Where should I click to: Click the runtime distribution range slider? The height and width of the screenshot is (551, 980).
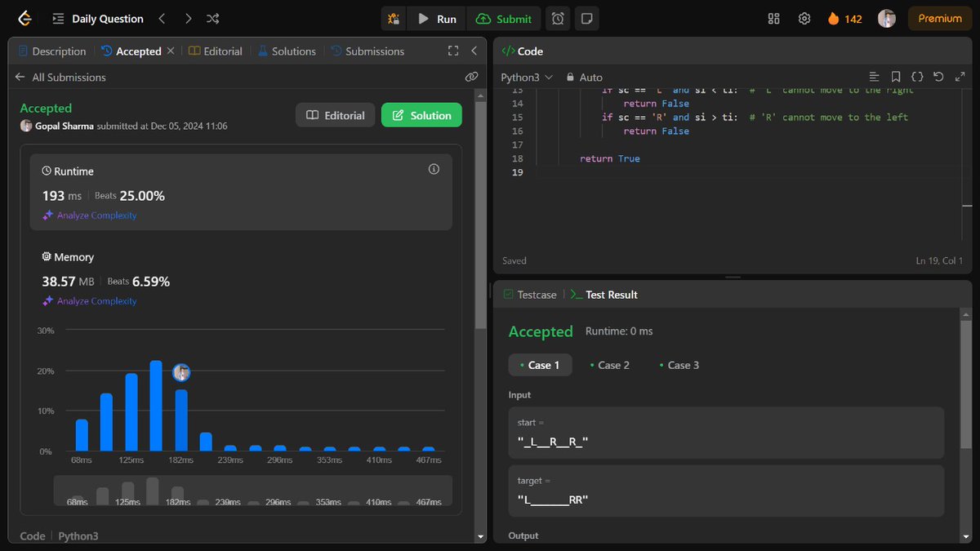click(252, 491)
